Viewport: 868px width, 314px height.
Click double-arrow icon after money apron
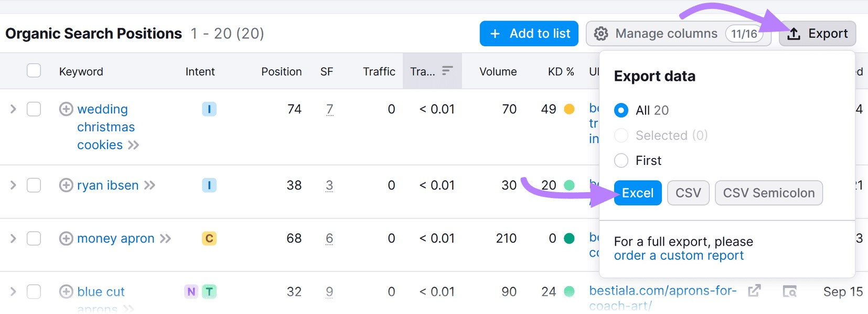[166, 239]
